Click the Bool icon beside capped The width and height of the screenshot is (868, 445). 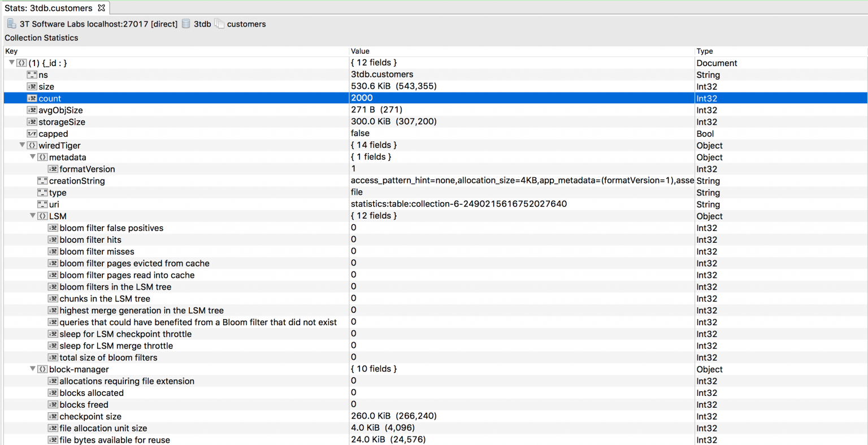pos(32,133)
